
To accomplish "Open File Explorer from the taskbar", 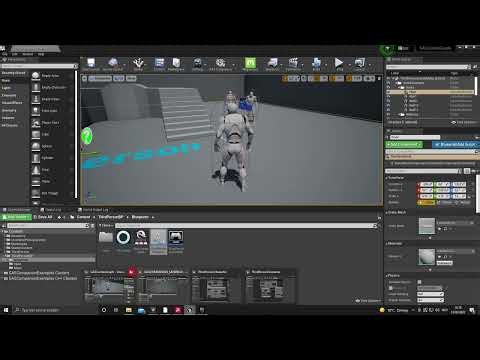I will pyautogui.click(x=129, y=310).
